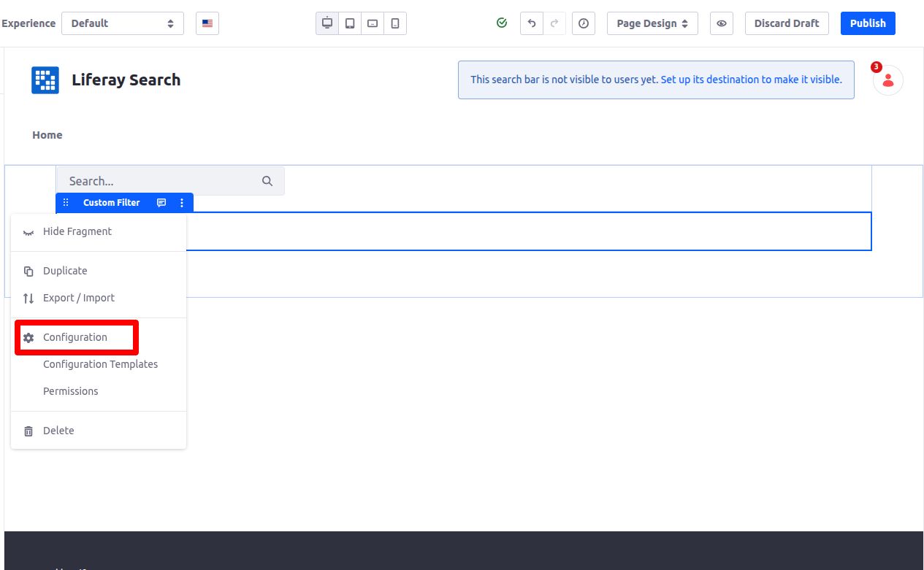Viewport: 924px width, 570px height.
Task: Choose Configuration Templates menu entry
Action: 99,364
